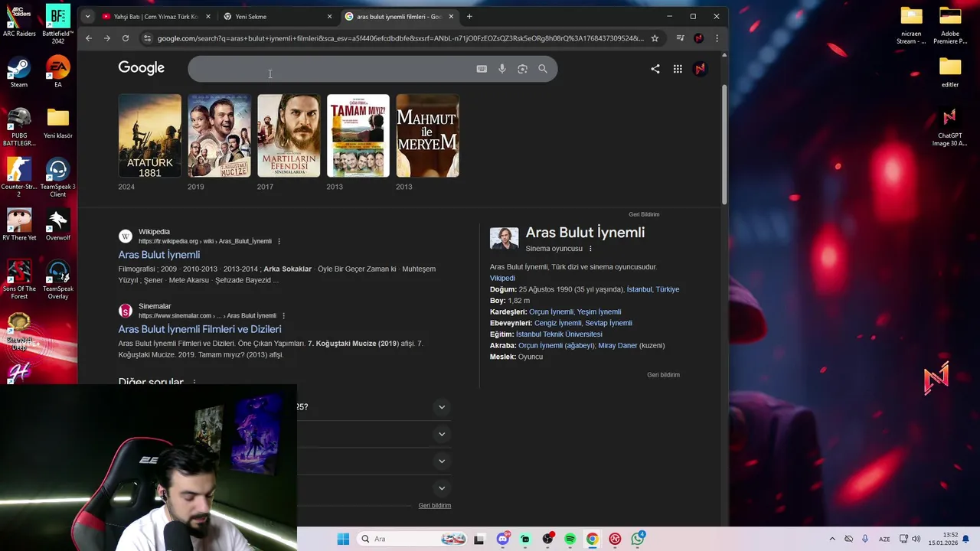Open İstanbul Teknik Üniversitesi link

tap(559, 334)
